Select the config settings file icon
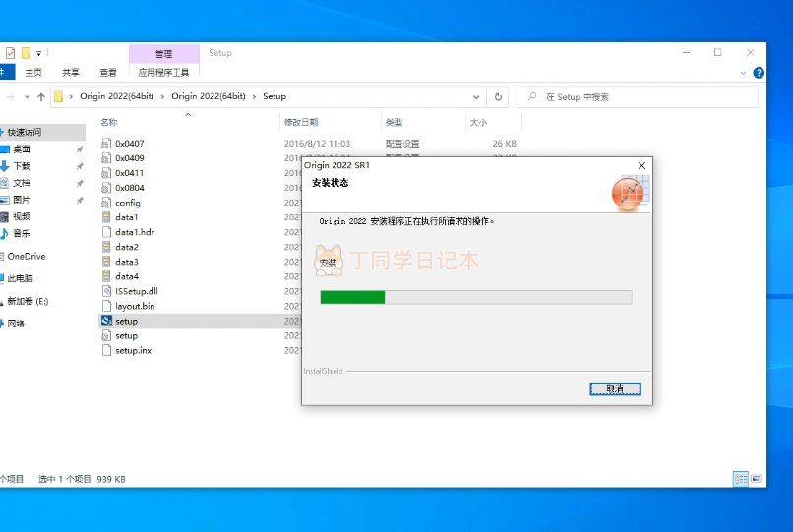The image size is (793, 532). [106, 203]
